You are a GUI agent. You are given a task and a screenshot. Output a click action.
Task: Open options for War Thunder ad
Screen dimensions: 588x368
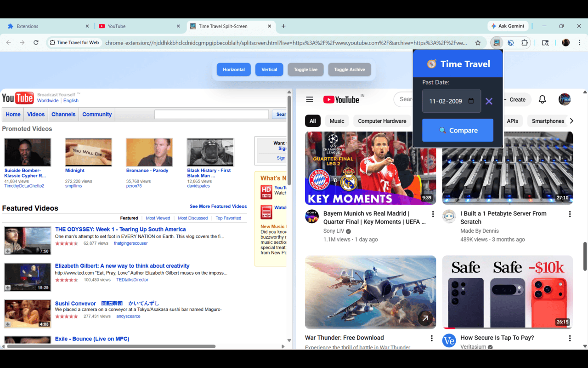(431, 338)
